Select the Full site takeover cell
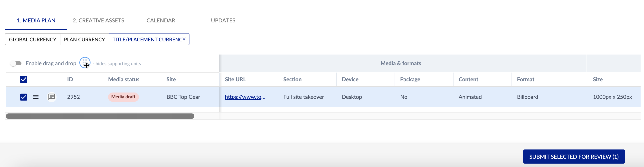The image size is (644, 167). 303,97
